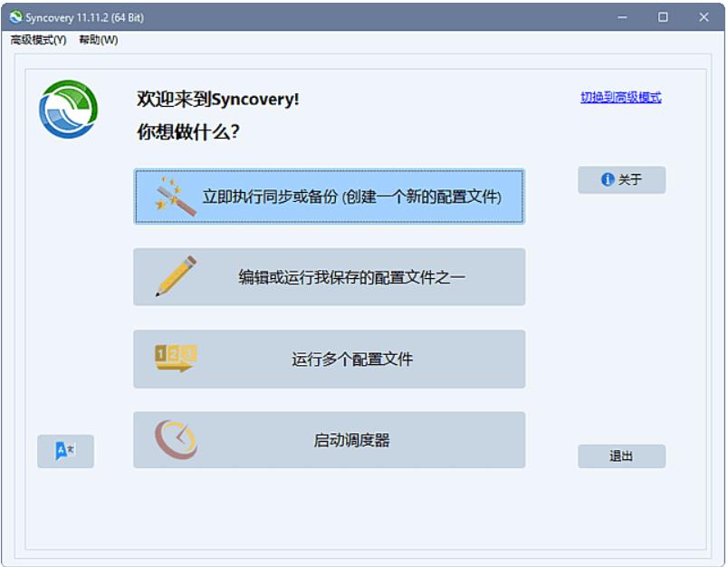
Task: Click the magic wand icon for new profile
Action: pos(176,197)
